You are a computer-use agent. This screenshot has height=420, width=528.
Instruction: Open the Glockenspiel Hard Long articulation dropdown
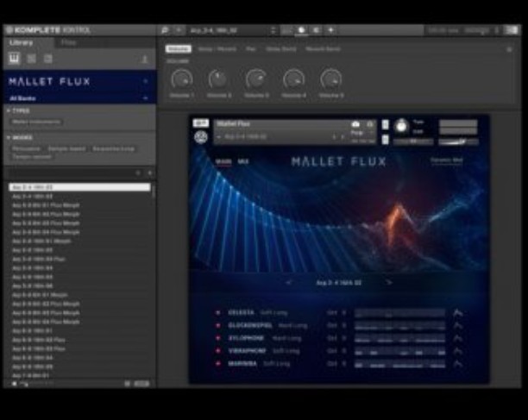(x=292, y=325)
